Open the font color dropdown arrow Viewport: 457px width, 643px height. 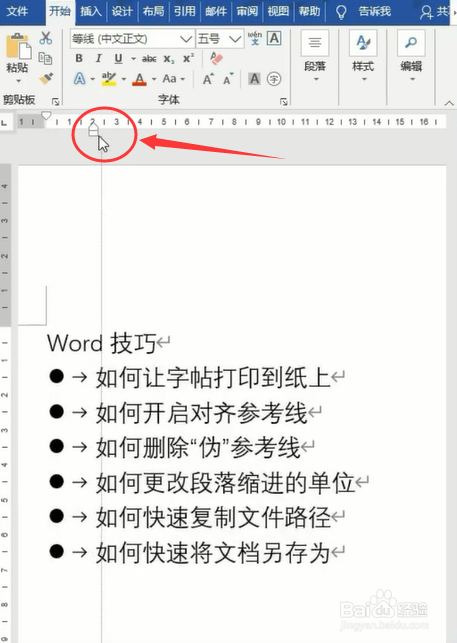pyautogui.click(x=154, y=79)
